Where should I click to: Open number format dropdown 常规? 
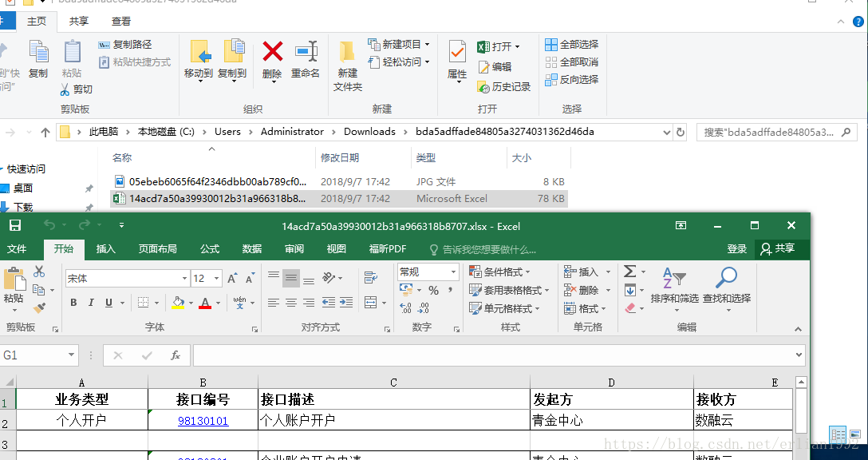453,272
